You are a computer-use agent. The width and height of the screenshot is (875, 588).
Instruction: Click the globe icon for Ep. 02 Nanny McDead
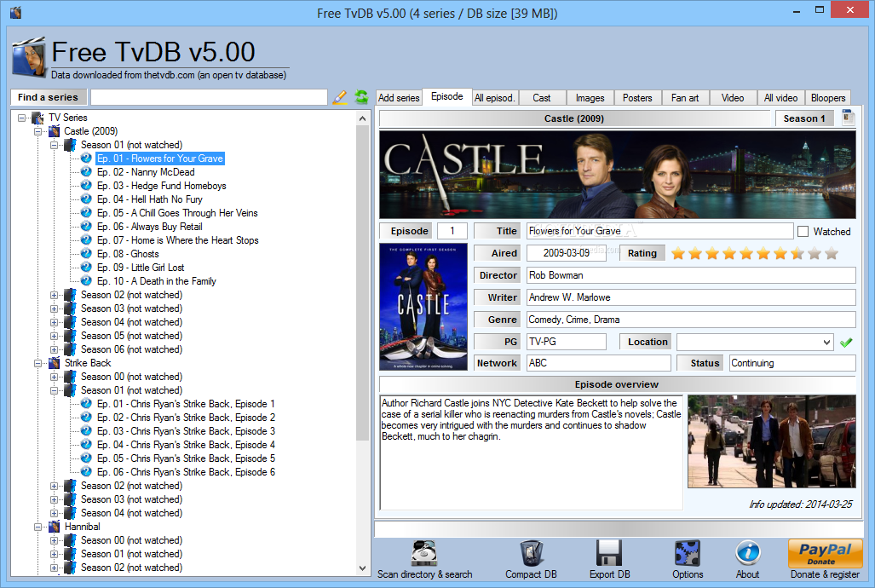pyautogui.click(x=86, y=172)
